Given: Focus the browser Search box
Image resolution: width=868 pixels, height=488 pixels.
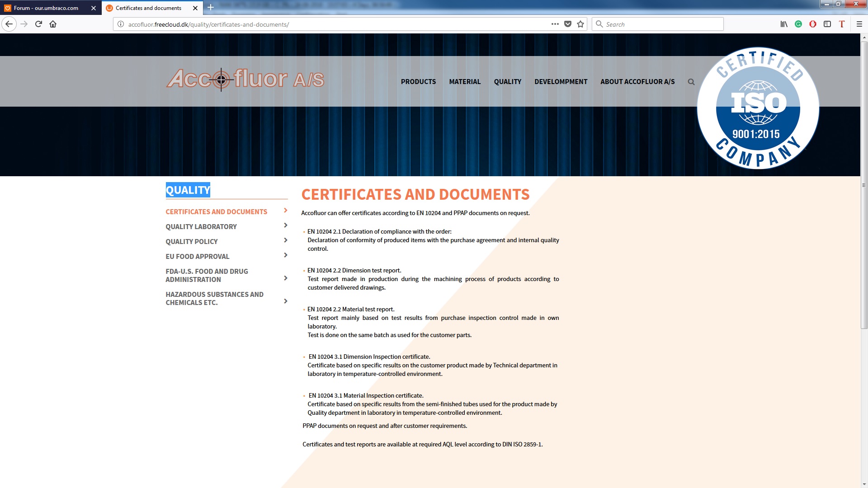Looking at the screenshot, I should (658, 24).
